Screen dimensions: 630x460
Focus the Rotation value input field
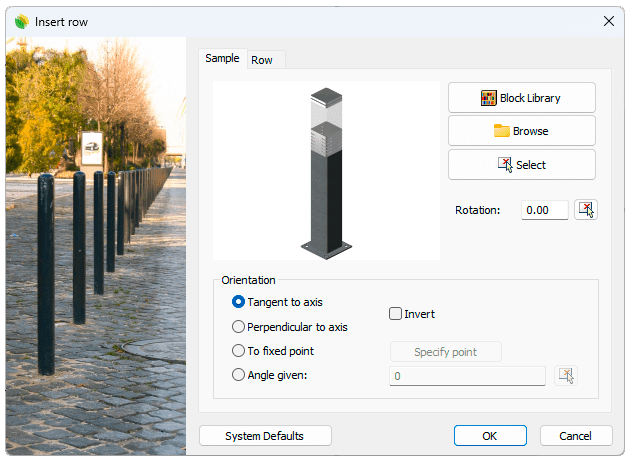(x=544, y=210)
